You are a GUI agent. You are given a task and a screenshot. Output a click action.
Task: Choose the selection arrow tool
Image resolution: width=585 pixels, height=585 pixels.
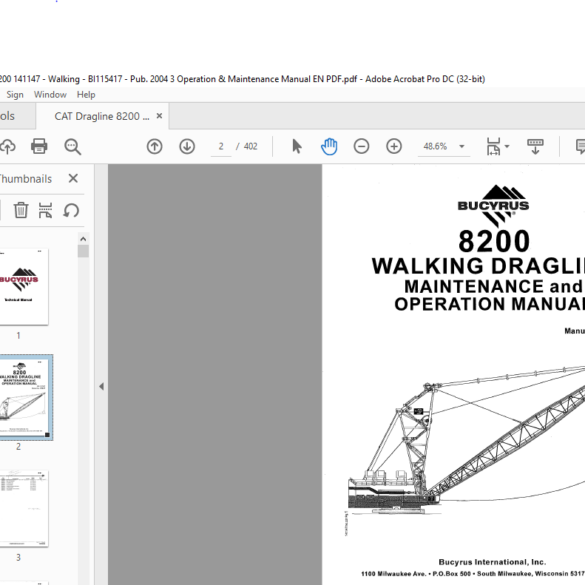point(297,146)
